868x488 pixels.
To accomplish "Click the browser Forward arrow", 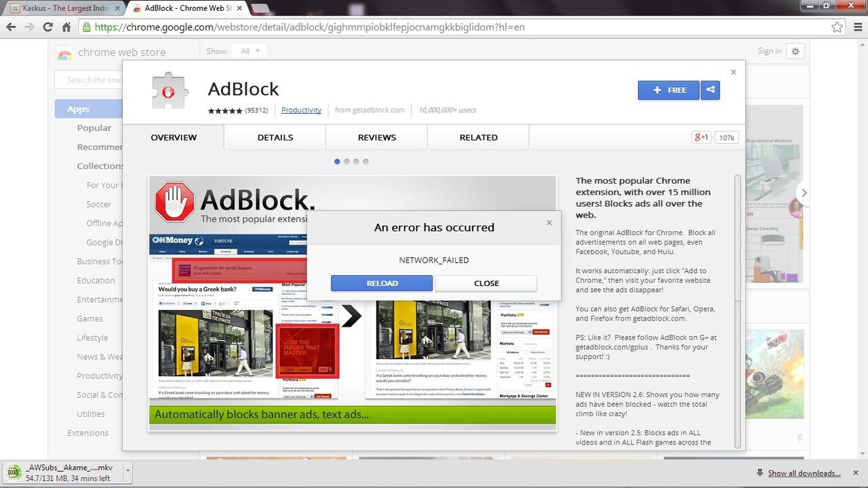I will click(x=29, y=27).
